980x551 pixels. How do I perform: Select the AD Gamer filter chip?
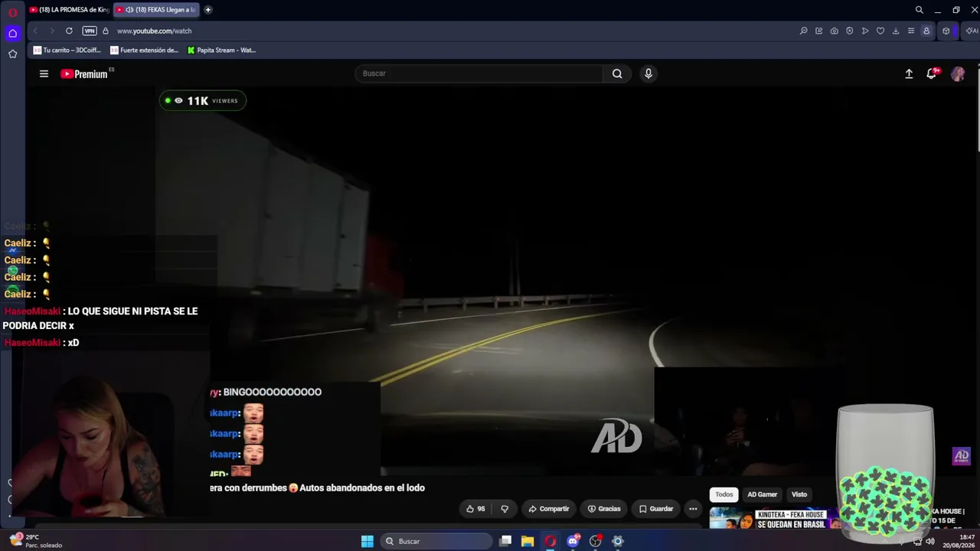pyautogui.click(x=763, y=494)
